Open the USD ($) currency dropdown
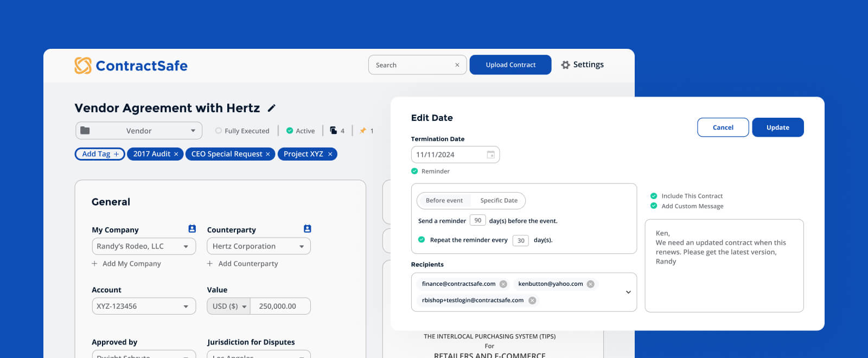Viewport: 868px width, 358px height. [x=229, y=306]
